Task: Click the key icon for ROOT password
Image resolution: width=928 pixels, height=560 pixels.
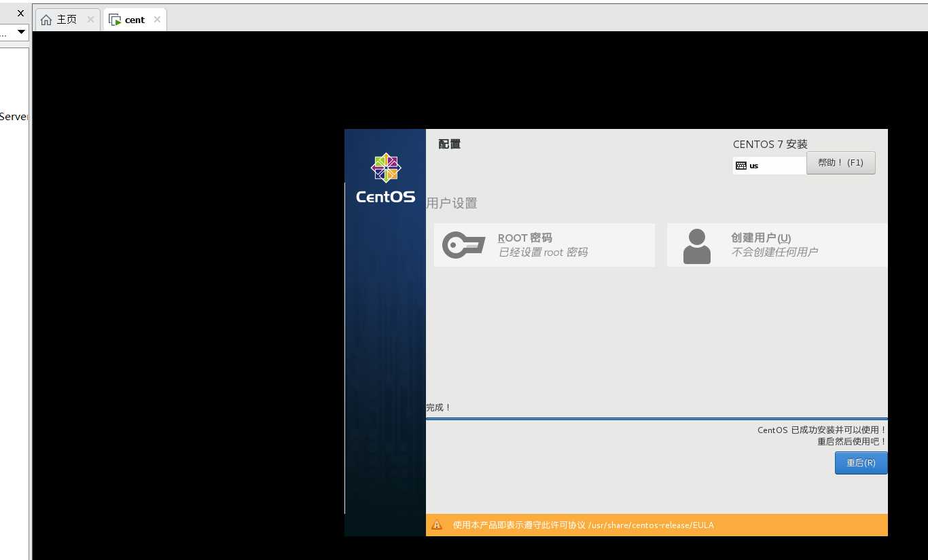Action: [463, 245]
